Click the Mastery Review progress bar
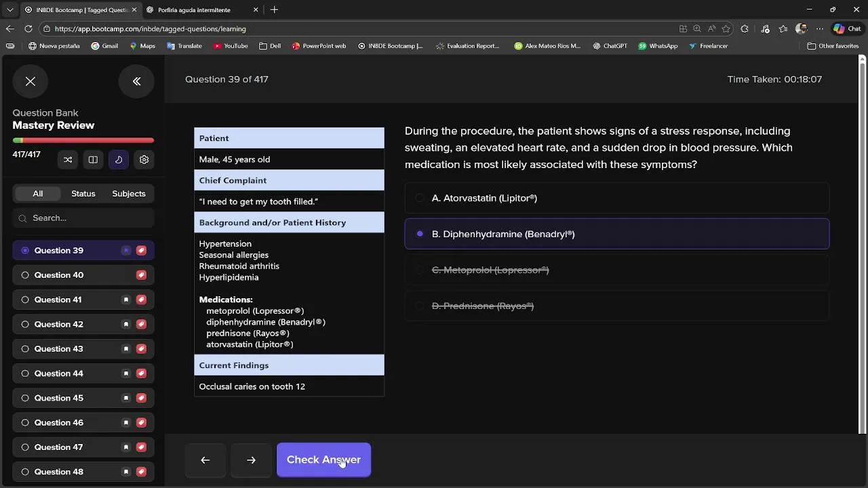This screenshot has width=868, height=488. point(83,140)
